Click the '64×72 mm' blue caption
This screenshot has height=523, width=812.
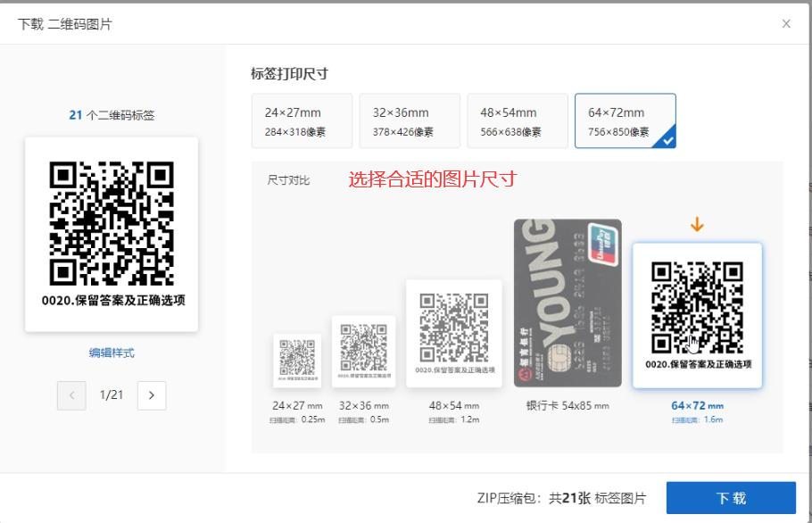pyautogui.click(x=697, y=405)
